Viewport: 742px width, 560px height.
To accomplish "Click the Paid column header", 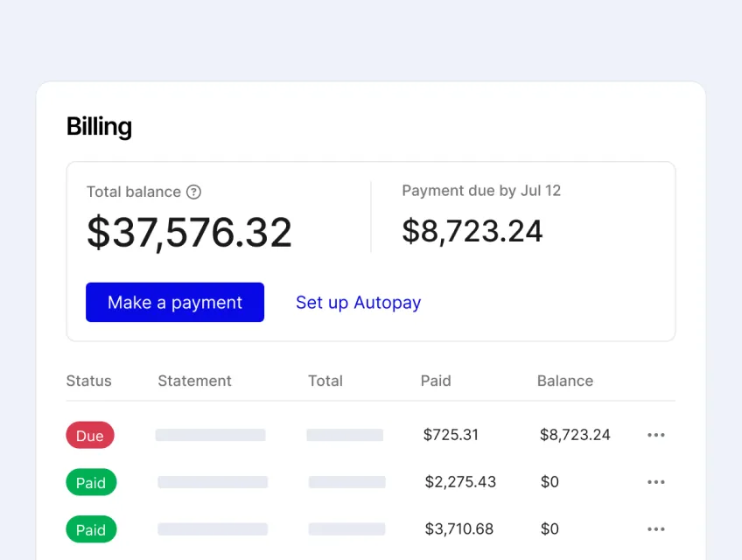I will pos(436,381).
